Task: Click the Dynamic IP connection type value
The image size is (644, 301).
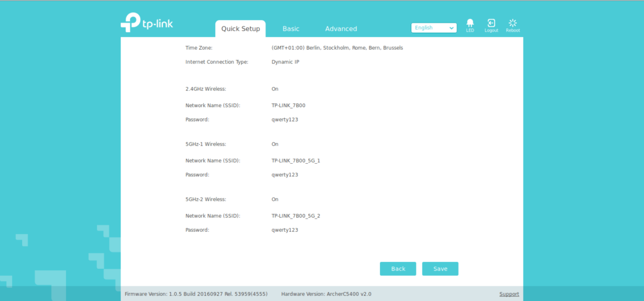Action: point(286,62)
